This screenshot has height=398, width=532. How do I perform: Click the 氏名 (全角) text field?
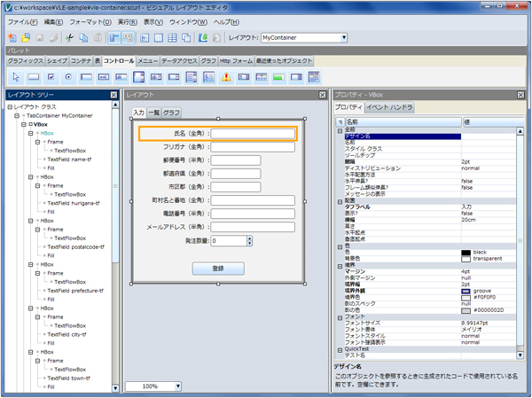coord(253,134)
